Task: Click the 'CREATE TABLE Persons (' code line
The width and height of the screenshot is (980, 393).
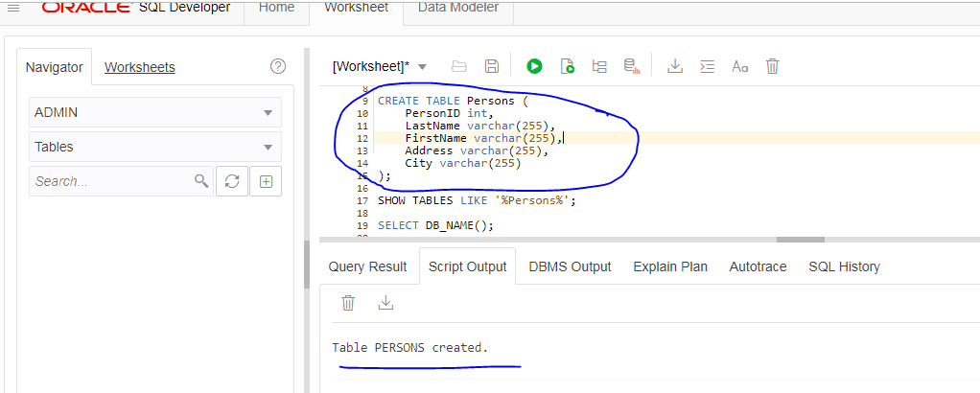Action: pyautogui.click(x=453, y=101)
